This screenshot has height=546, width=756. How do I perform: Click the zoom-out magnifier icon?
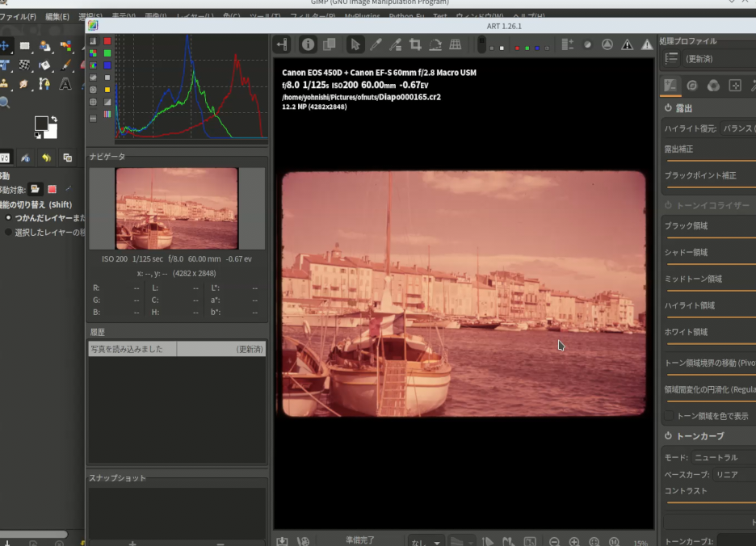[554, 542]
